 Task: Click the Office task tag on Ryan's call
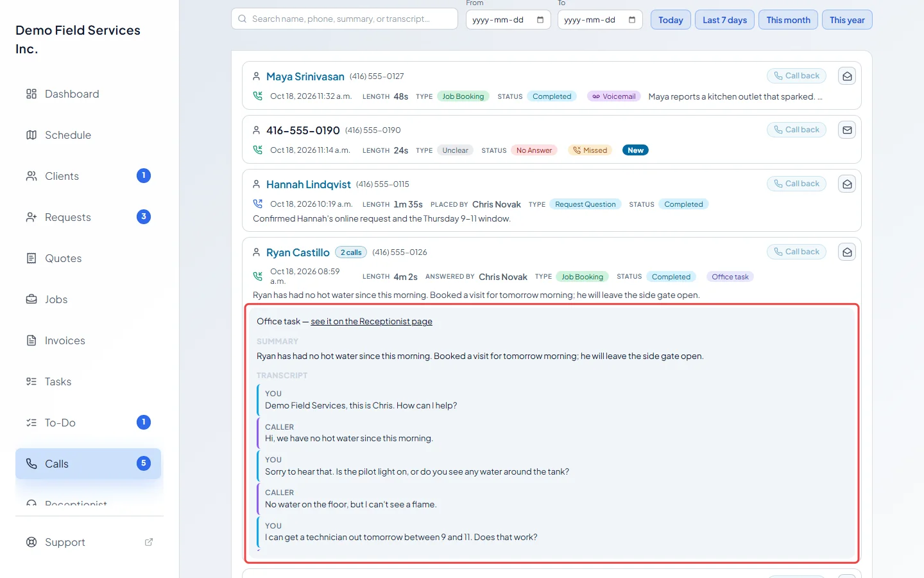tap(730, 277)
